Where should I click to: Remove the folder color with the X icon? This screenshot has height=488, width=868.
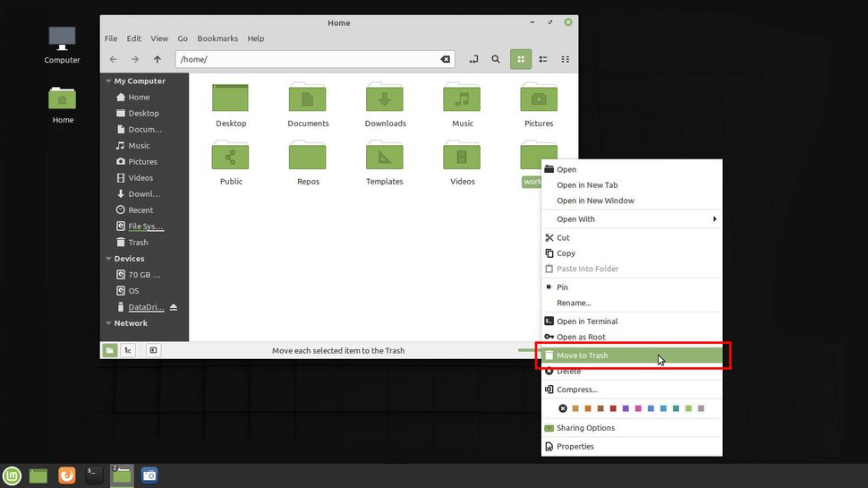point(563,408)
